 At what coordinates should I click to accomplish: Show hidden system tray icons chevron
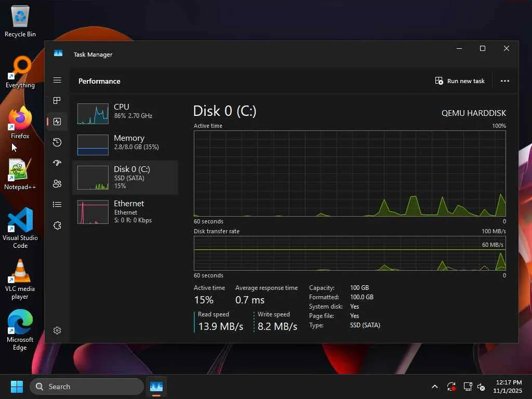click(435, 387)
